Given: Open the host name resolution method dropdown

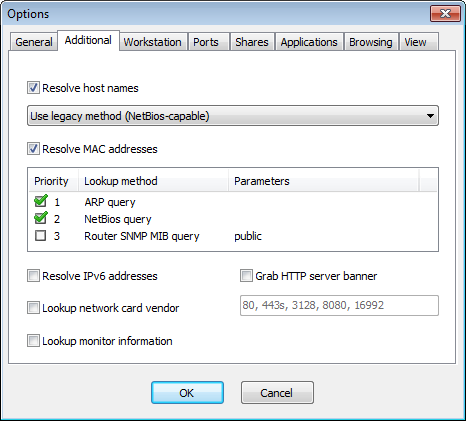Looking at the screenshot, I should click(233, 116).
